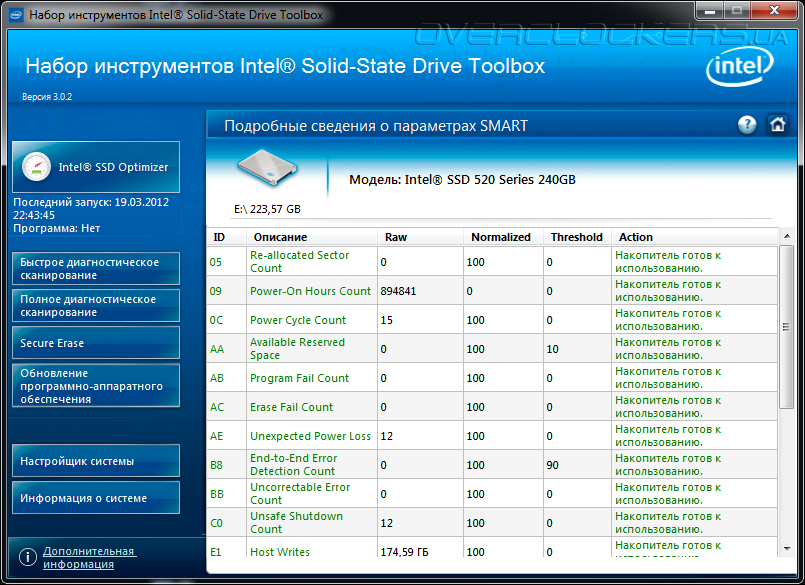Select the Available Reserved Space row
The height and width of the screenshot is (585, 805).
pyautogui.click(x=492, y=349)
